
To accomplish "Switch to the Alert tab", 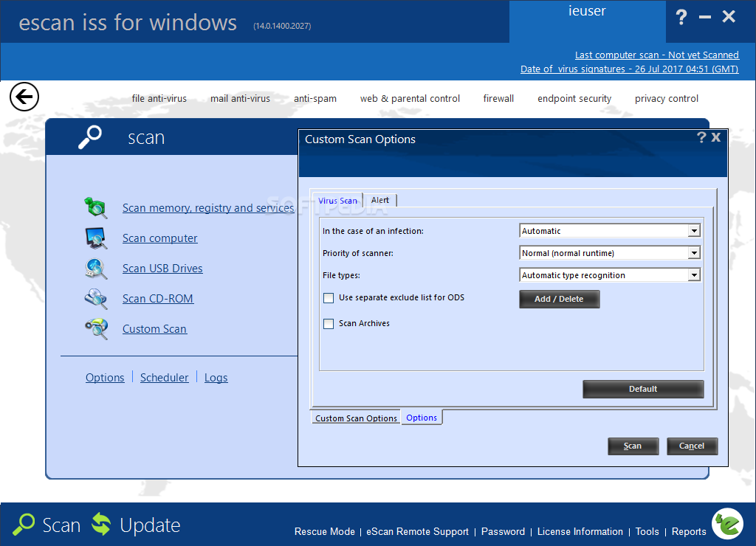I will coord(380,200).
